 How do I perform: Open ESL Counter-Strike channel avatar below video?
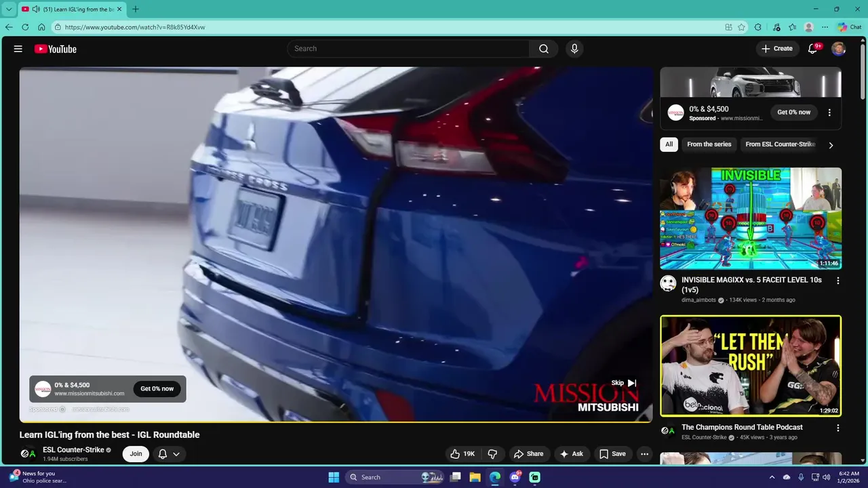click(28, 454)
